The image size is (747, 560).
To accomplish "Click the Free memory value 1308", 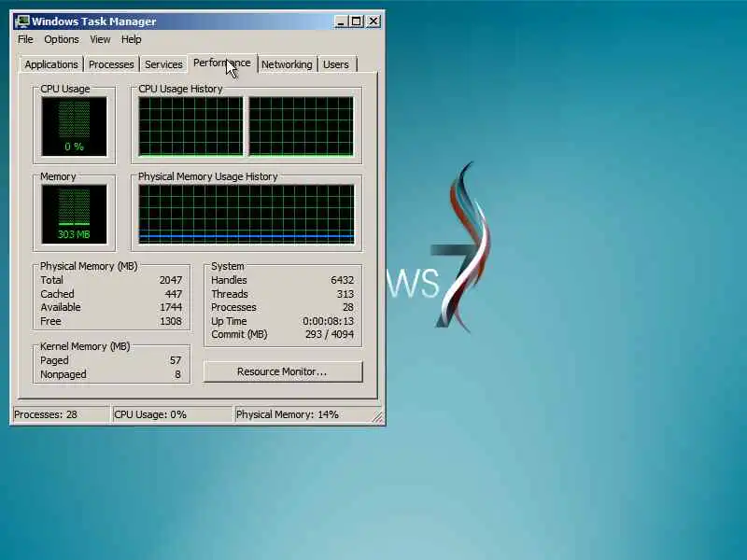I will pos(171,321).
